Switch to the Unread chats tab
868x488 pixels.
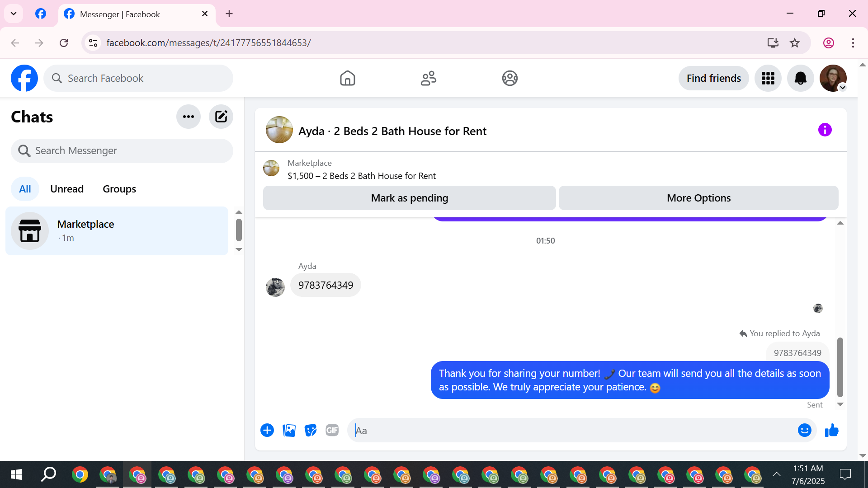(67, 189)
